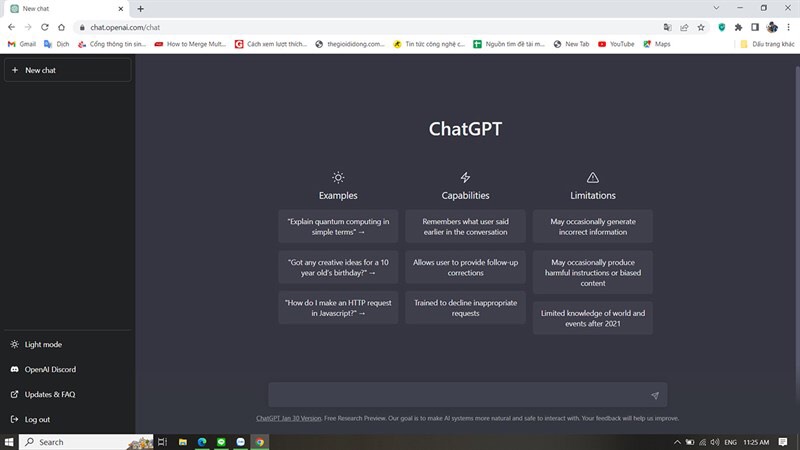
Task: Choose the 10 year old's birthday ideas example
Action: coord(338,267)
